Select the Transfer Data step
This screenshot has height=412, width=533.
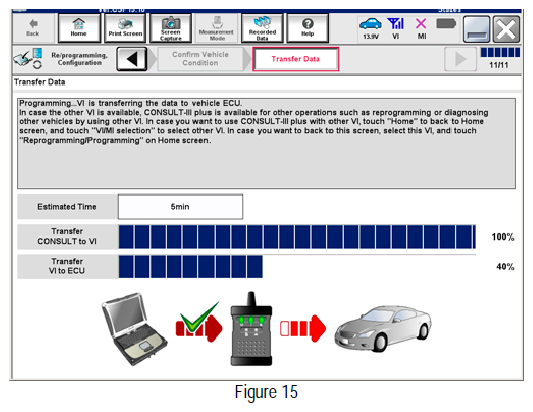click(296, 59)
